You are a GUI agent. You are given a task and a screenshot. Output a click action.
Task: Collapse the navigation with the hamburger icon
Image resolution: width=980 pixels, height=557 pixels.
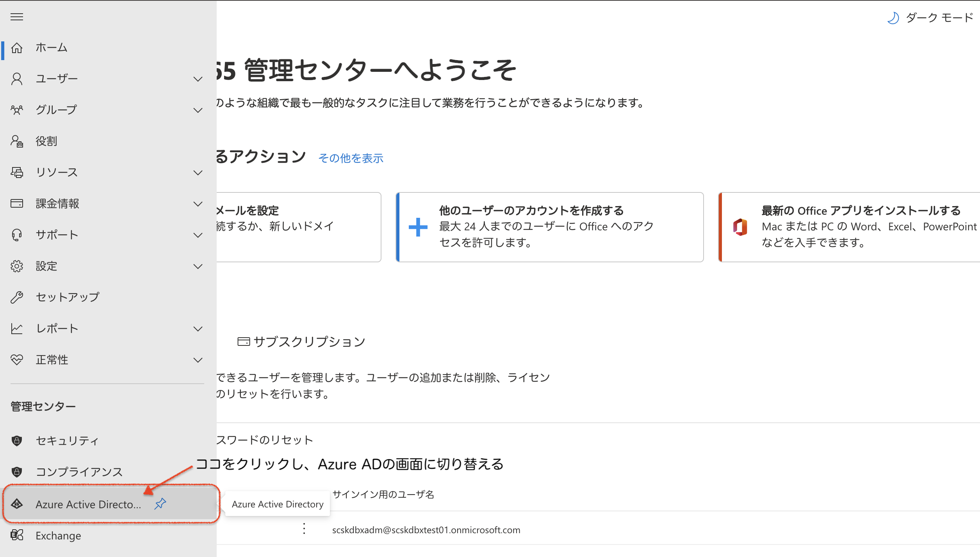pos(17,17)
